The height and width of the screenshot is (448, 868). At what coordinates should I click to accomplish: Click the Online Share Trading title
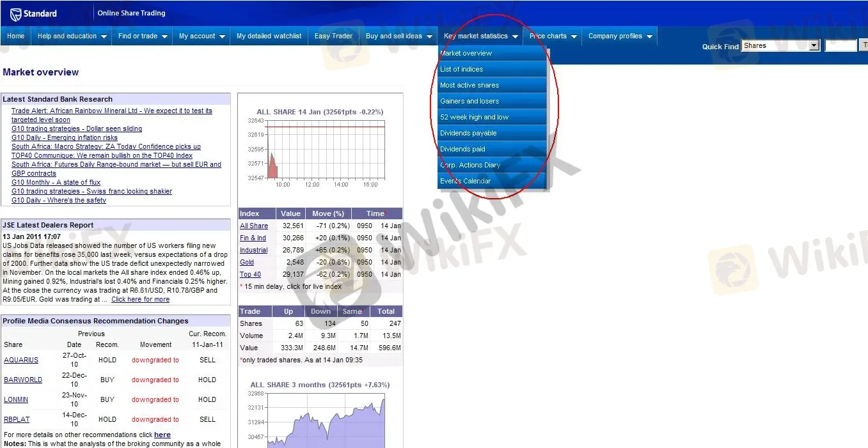131,13
